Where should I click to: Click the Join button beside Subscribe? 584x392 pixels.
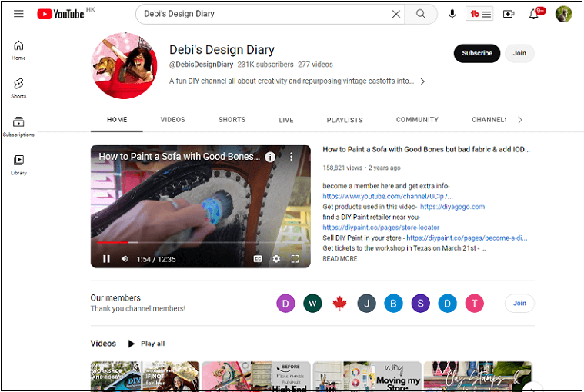519,53
